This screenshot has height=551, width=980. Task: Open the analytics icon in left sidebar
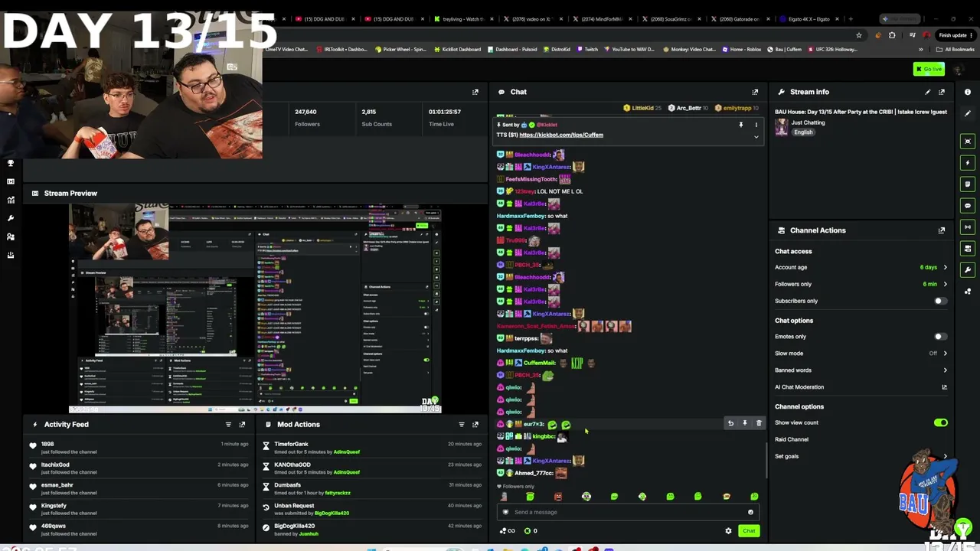coord(11,200)
